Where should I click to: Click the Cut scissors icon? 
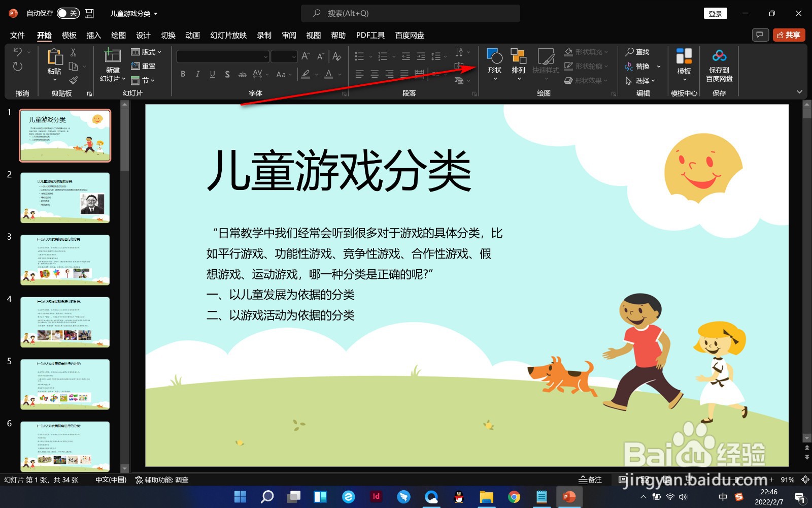coord(73,52)
